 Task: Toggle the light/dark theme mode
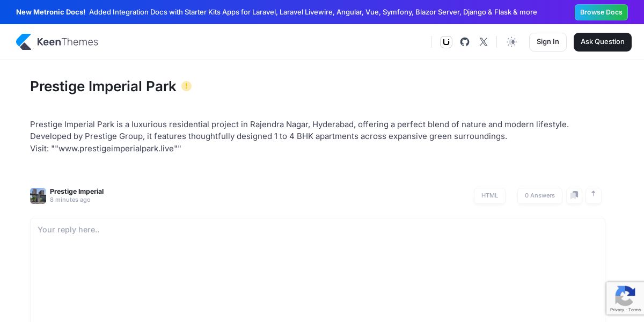click(512, 42)
